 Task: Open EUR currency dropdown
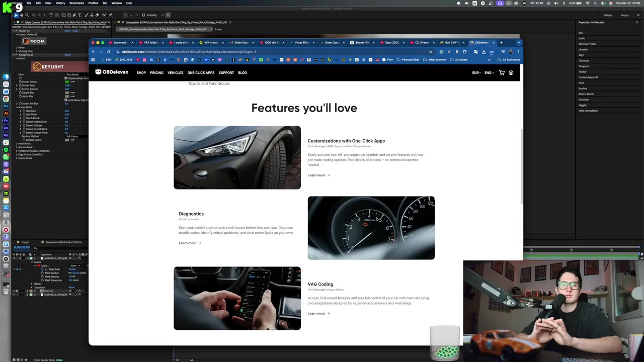pyautogui.click(x=476, y=73)
